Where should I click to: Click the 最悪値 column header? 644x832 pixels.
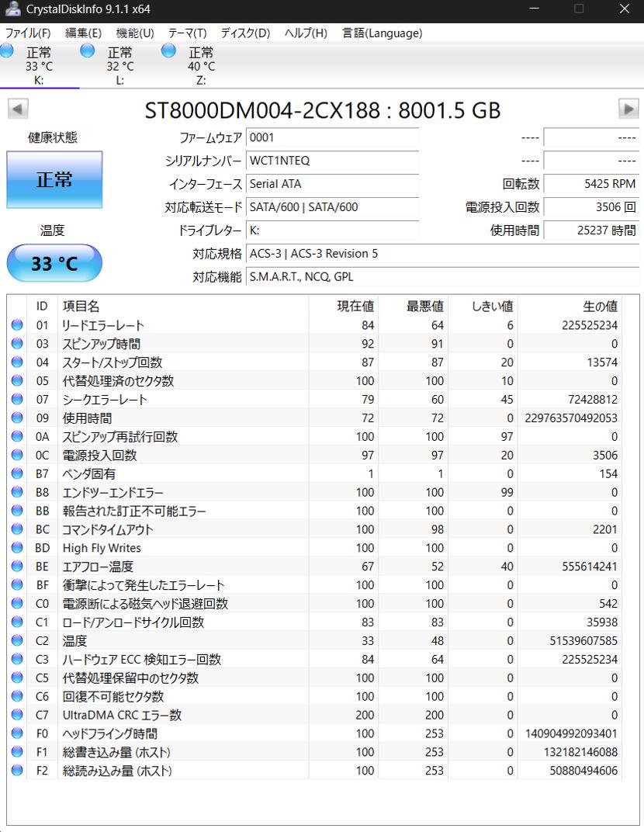coord(413,306)
